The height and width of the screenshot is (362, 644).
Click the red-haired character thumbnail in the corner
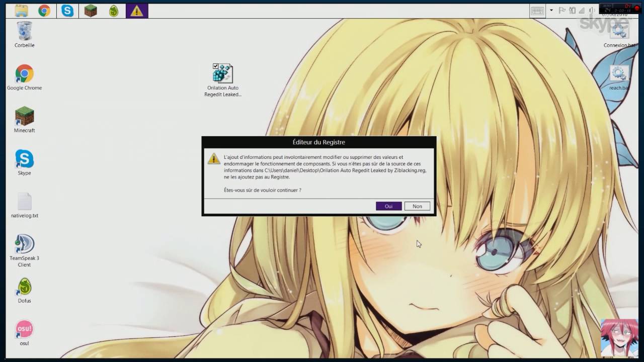point(619,337)
